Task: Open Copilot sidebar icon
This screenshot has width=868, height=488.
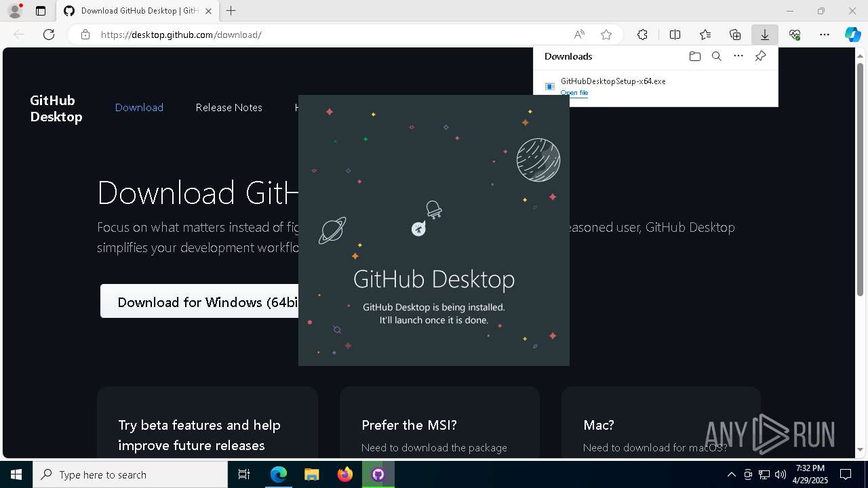Action: click(852, 35)
